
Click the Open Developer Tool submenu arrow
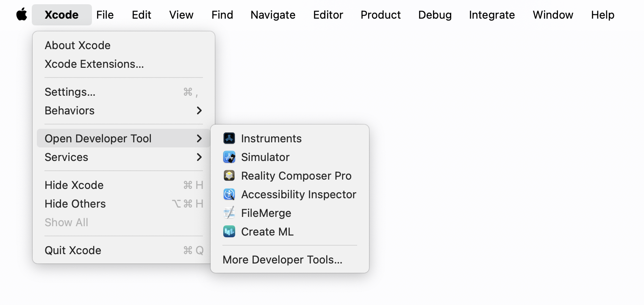pyautogui.click(x=199, y=139)
